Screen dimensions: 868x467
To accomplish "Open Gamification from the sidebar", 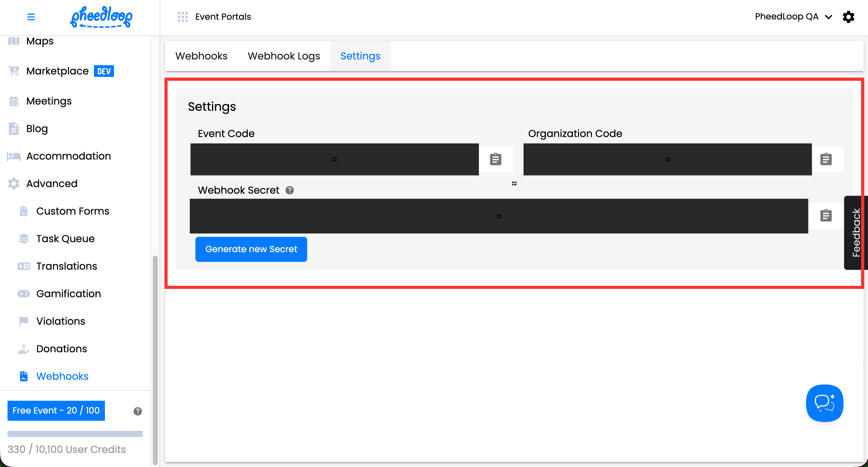I will 68,294.
